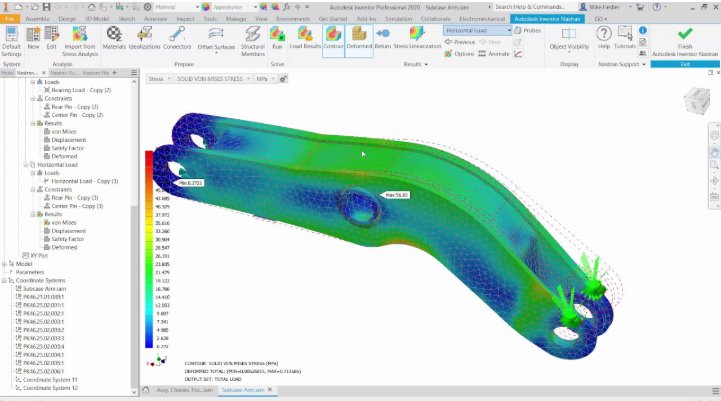
Task: Expand the Results panel arrow
Action: (x=426, y=64)
